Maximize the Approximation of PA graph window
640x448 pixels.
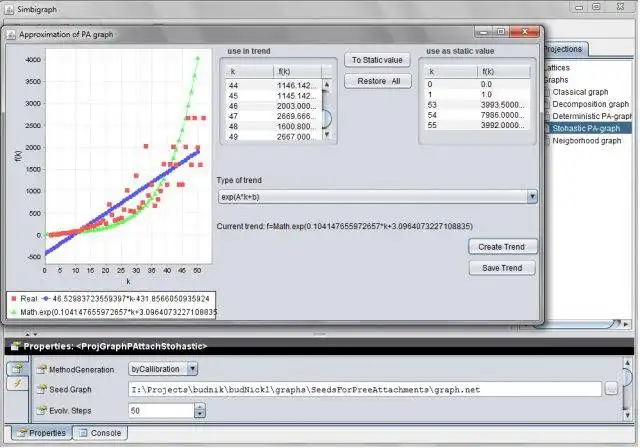click(501, 32)
